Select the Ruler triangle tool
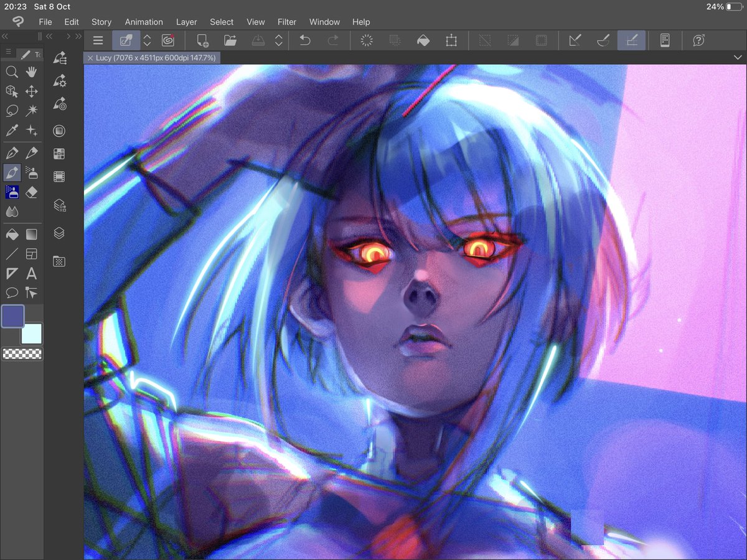This screenshot has width=747, height=560. [x=11, y=273]
